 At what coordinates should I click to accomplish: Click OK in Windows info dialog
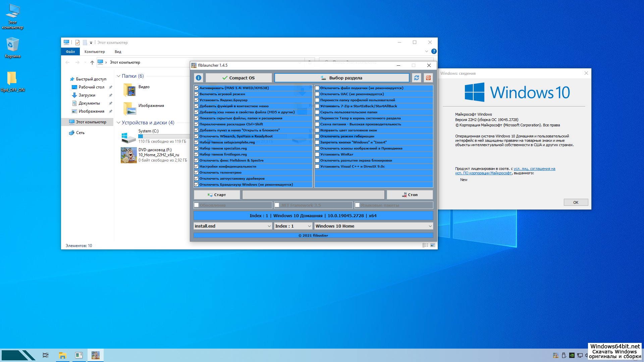[576, 202]
